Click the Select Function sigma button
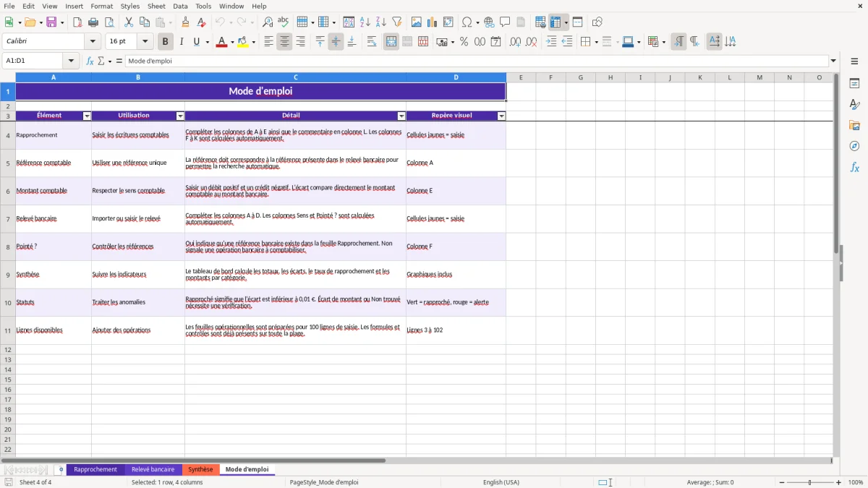868x488 pixels. click(x=101, y=61)
